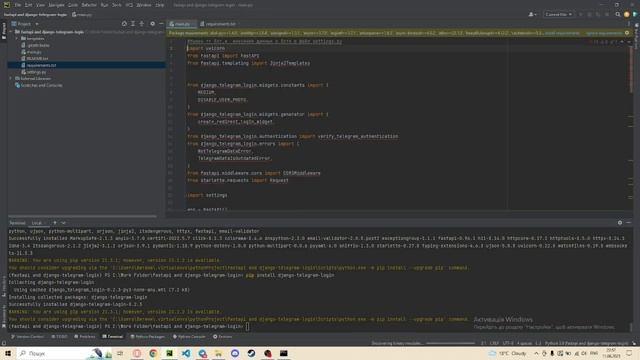Open the Current File run configuration dropdown
Viewport: 640px width, 360px height.
558,14
